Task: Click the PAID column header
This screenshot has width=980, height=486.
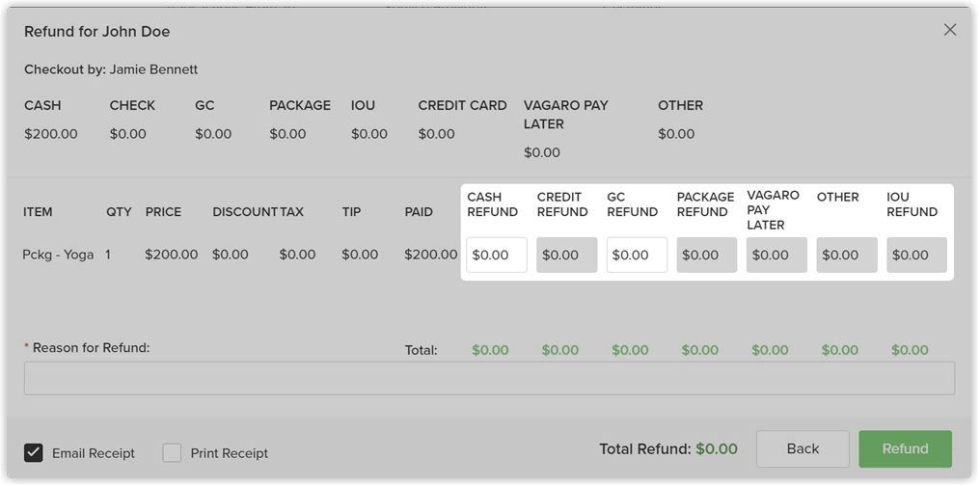Action: (419, 212)
